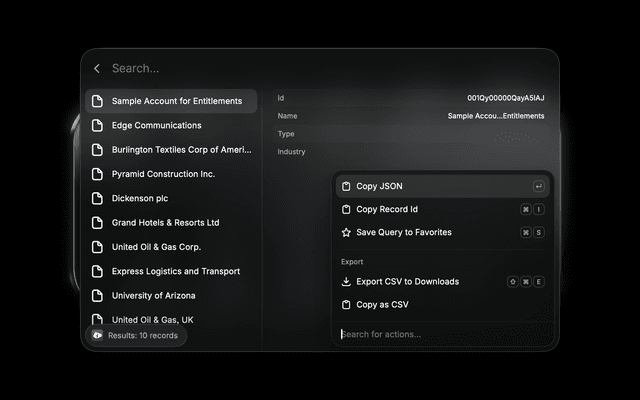Select Sample Account for Entitlements record
Image resolution: width=640 pixels, height=400 pixels.
(171, 101)
